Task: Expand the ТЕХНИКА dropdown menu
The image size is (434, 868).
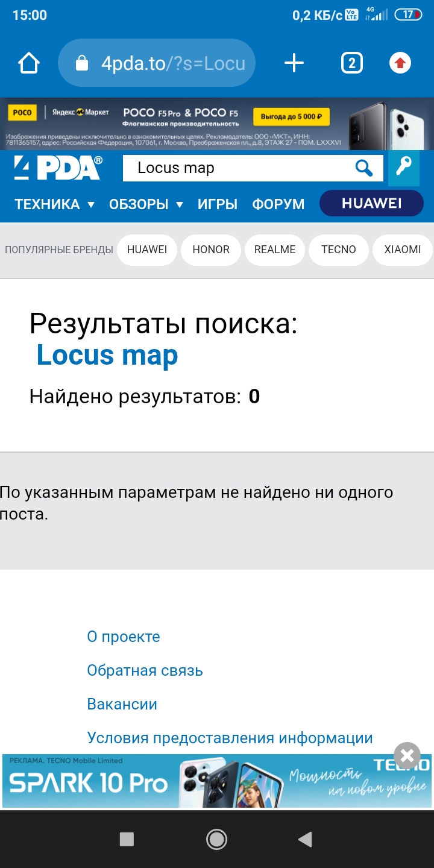Action: click(x=55, y=204)
